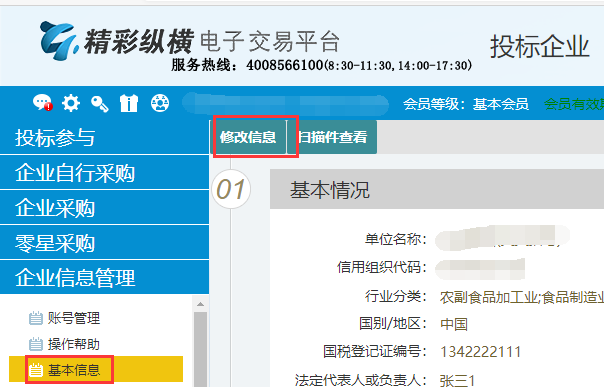This screenshot has height=387, width=604.
Task: Open settings via the gear icon
Action: pos(71,103)
